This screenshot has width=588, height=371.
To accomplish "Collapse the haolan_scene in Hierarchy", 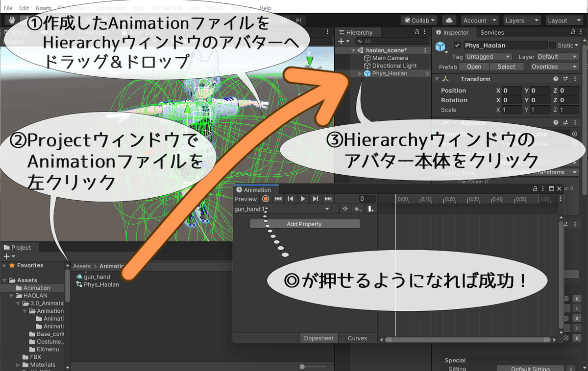I will [x=353, y=50].
